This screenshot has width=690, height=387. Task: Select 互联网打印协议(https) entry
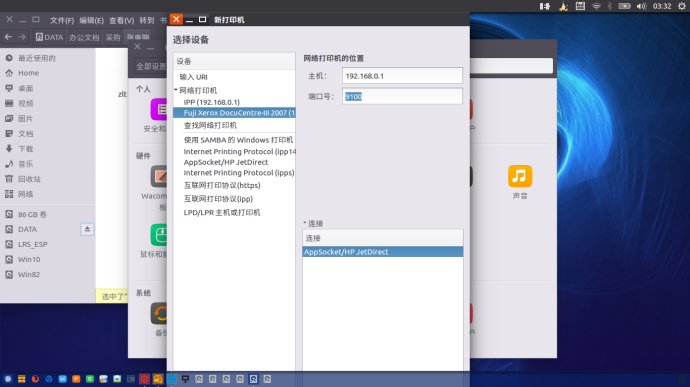[222, 185]
